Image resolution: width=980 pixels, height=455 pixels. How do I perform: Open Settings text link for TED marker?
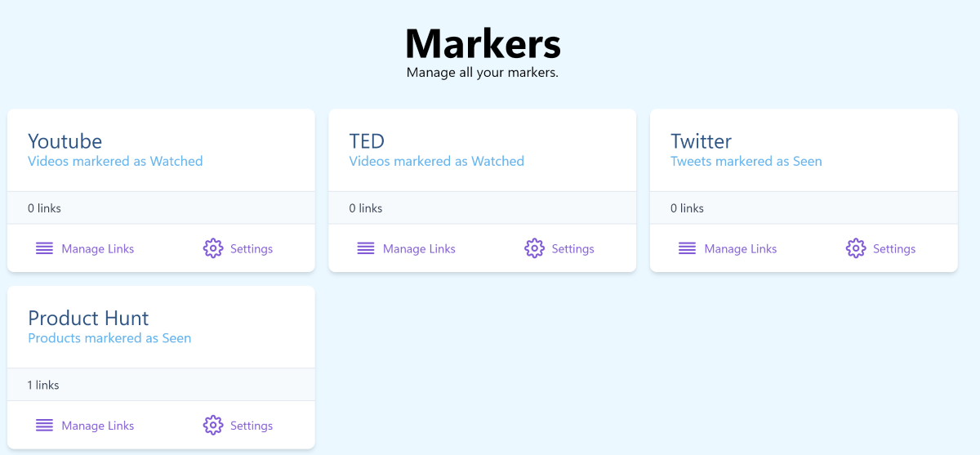click(x=572, y=248)
